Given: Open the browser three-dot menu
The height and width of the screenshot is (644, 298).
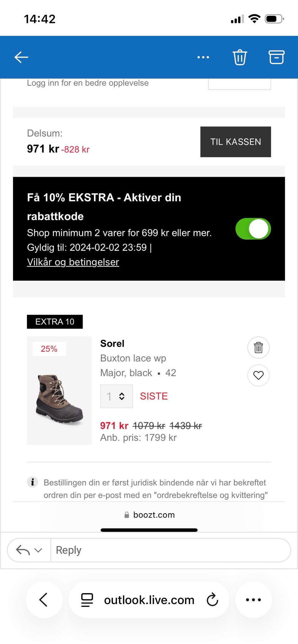Looking at the screenshot, I should (253, 600).
